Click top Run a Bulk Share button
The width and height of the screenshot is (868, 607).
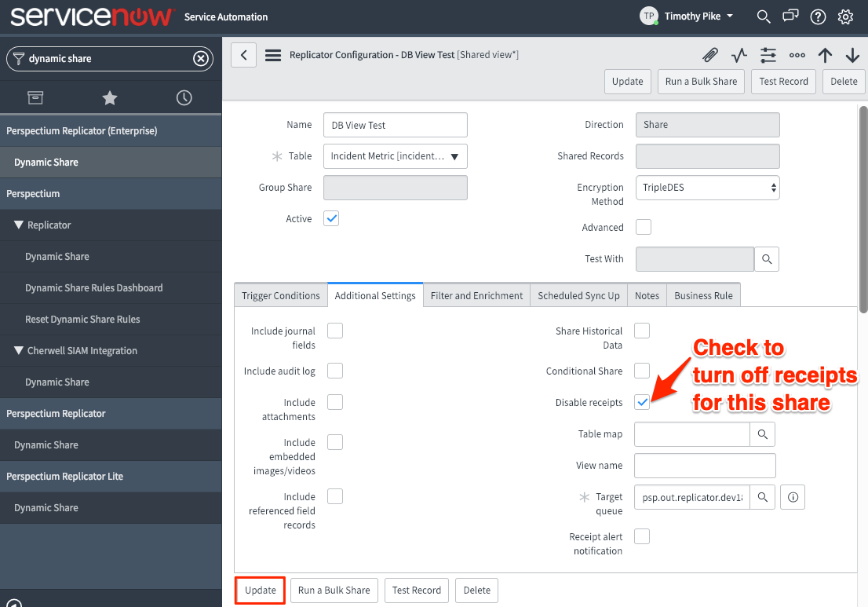click(x=701, y=82)
